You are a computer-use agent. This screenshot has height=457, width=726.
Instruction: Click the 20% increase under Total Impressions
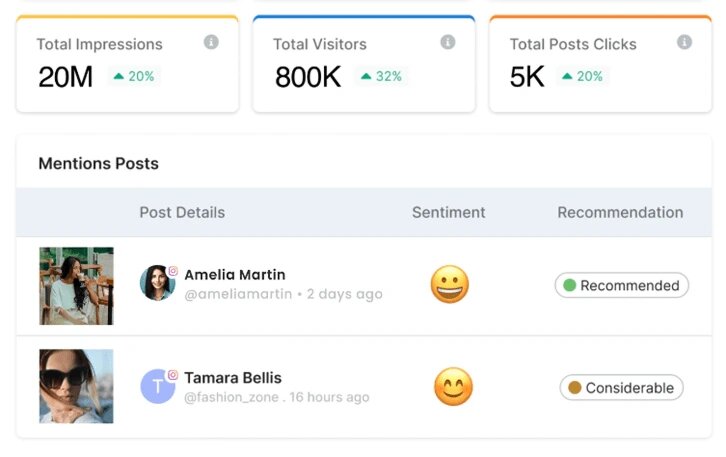coord(134,76)
